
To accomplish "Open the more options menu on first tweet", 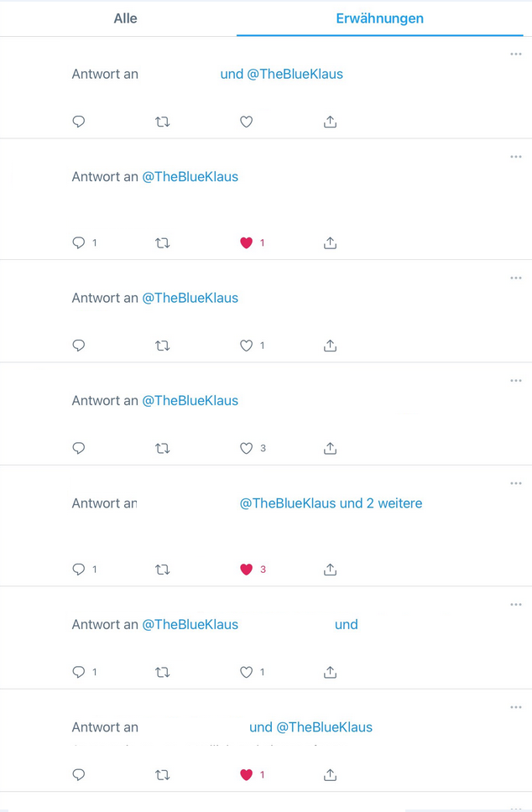I will [x=515, y=55].
